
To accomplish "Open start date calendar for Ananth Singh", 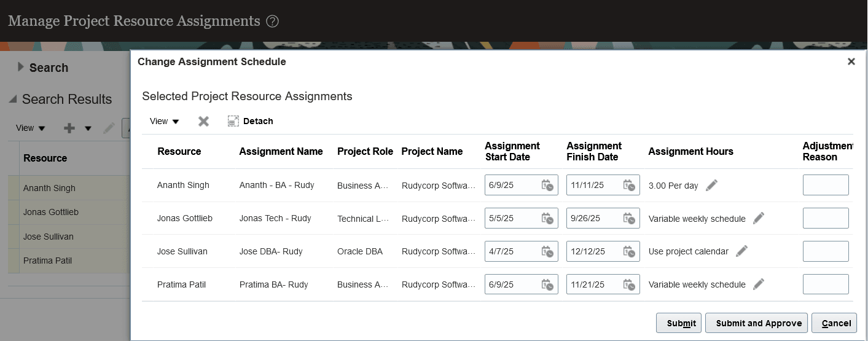I will pos(547,186).
